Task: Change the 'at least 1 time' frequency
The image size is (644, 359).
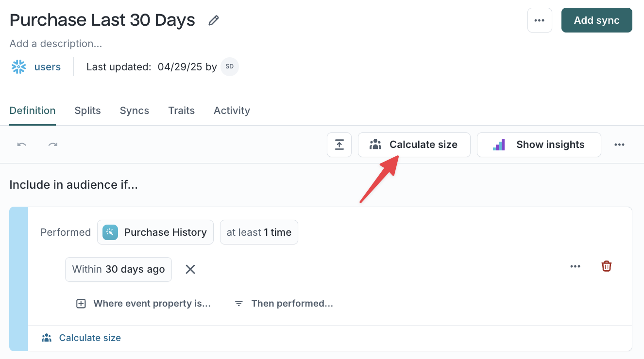Action: (259, 232)
